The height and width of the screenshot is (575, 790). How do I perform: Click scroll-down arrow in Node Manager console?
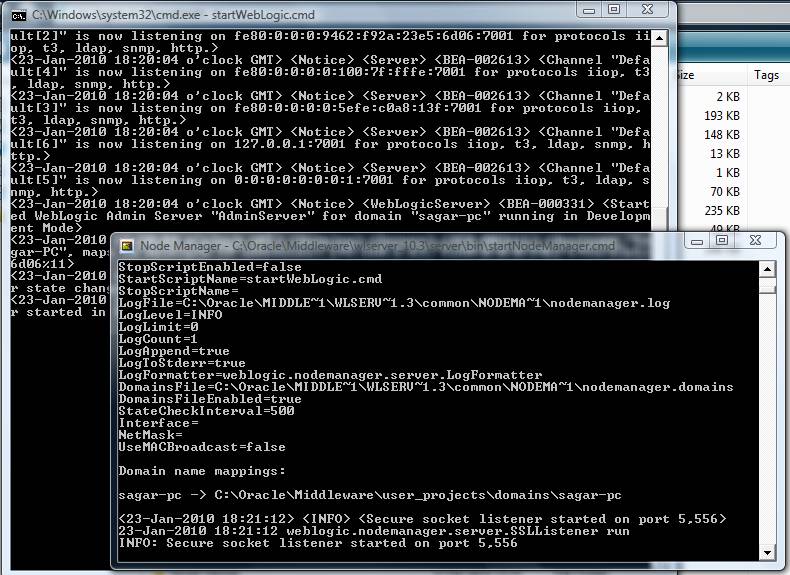[x=767, y=553]
